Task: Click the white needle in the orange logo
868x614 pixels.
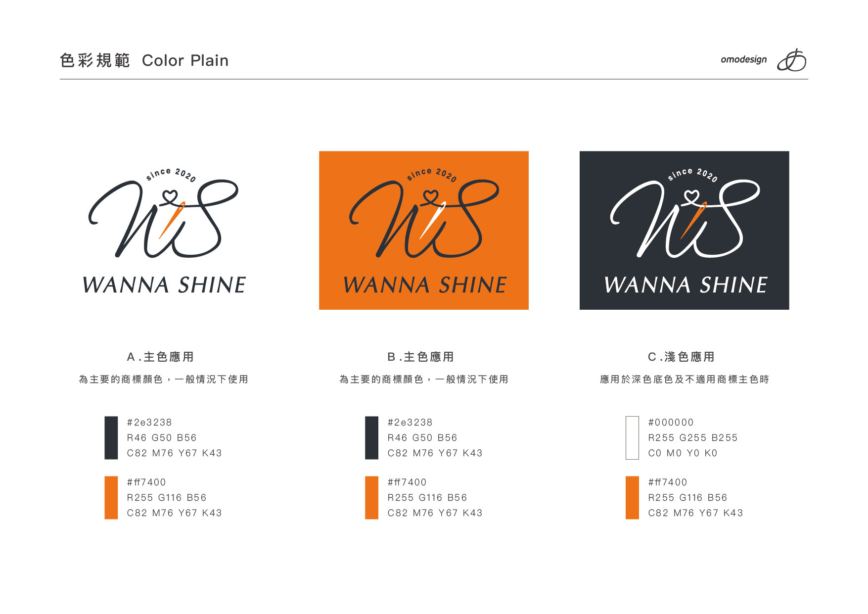Action: pos(433,220)
